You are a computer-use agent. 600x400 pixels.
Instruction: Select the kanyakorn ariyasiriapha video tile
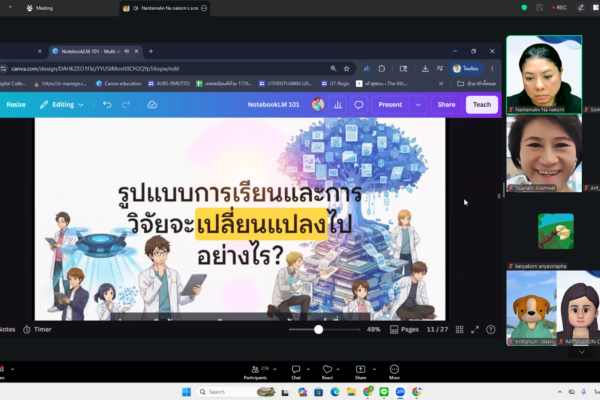click(556, 232)
